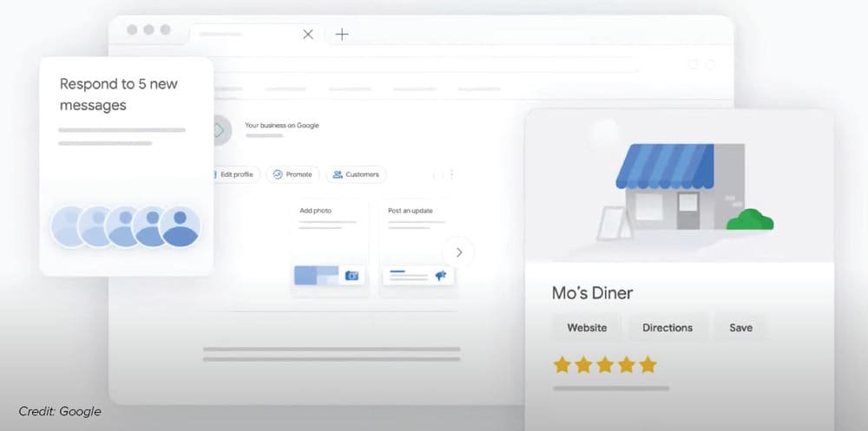
Task: Open a new tab with the plus icon
Action: pos(342,35)
